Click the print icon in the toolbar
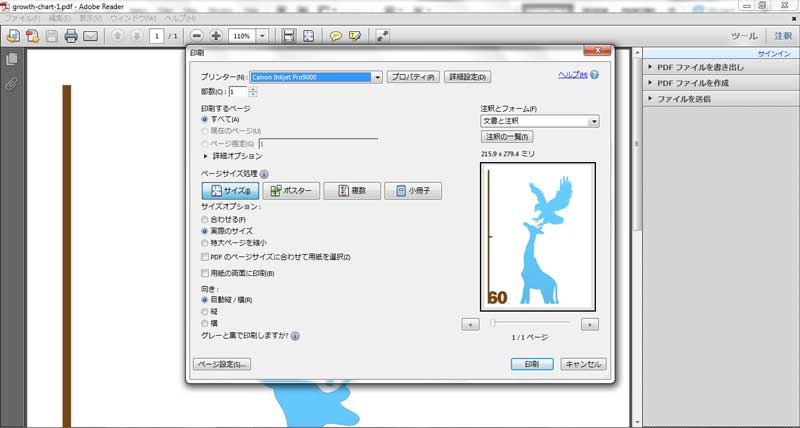Screen dimensions: 800x428 [71, 36]
